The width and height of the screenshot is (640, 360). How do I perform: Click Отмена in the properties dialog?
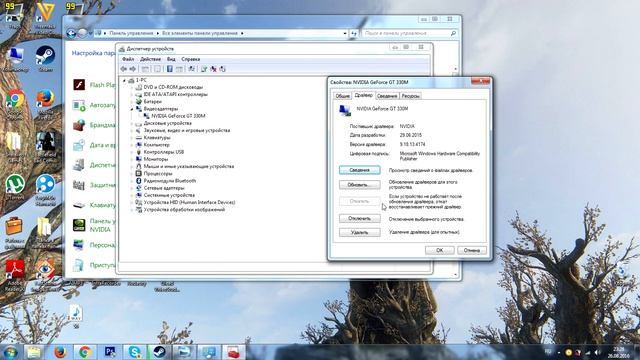pyautogui.click(x=472, y=250)
